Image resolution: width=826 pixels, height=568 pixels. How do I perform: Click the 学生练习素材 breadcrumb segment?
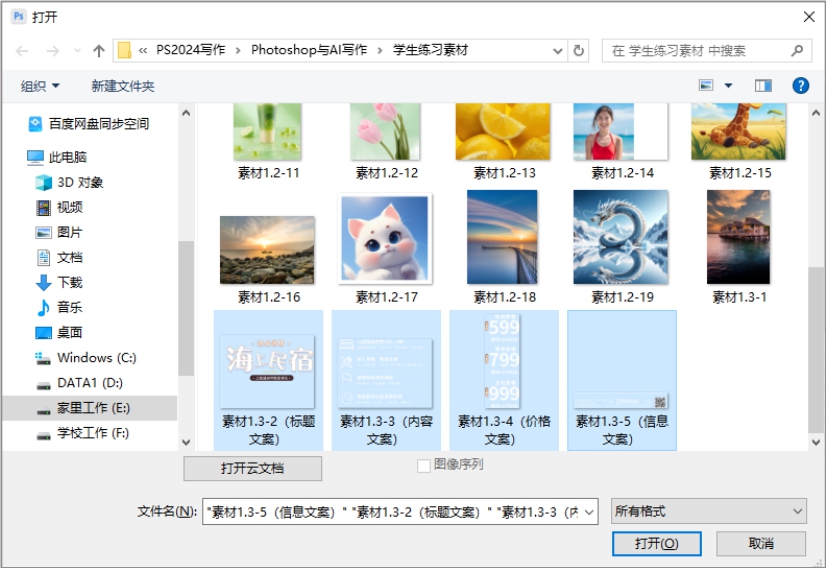click(x=430, y=50)
